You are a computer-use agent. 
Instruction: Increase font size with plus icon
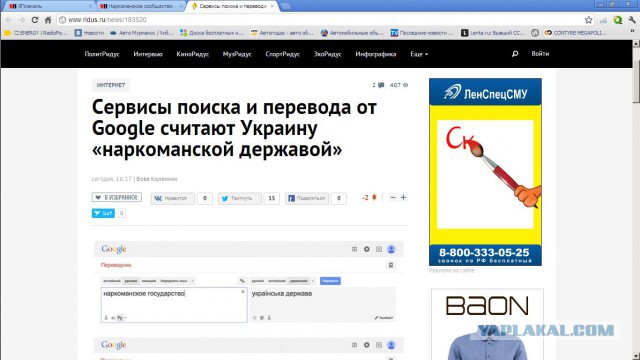[x=403, y=198]
